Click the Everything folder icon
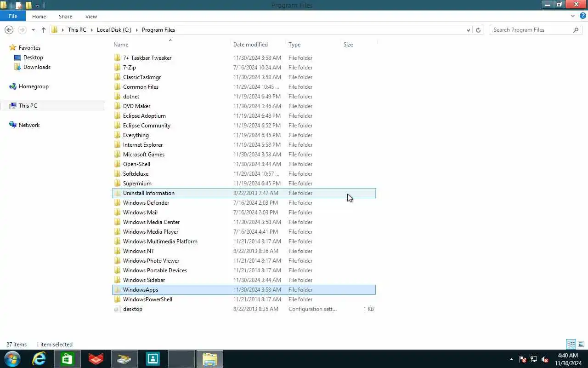 pyautogui.click(x=118, y=135)
